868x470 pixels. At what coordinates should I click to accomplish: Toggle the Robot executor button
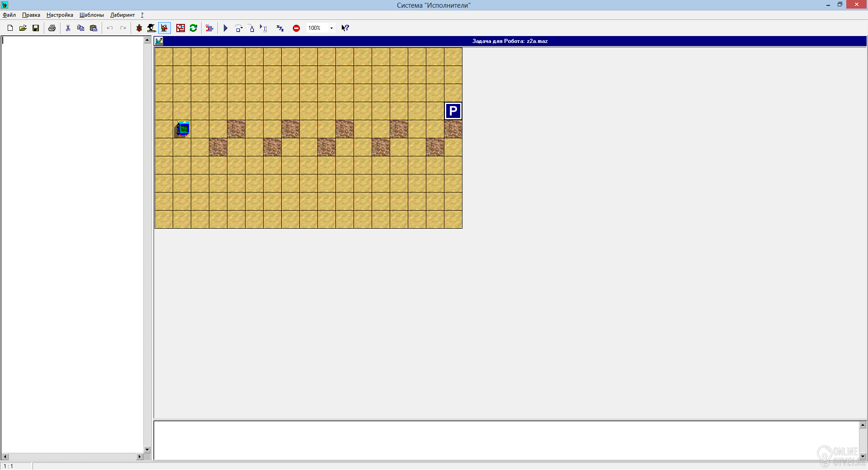coord(165,28)
